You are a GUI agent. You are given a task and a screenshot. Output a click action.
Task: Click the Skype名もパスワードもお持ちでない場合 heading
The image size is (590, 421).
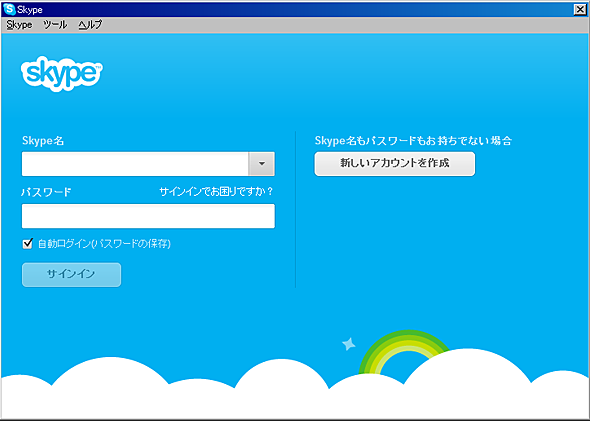click(413, 141)
